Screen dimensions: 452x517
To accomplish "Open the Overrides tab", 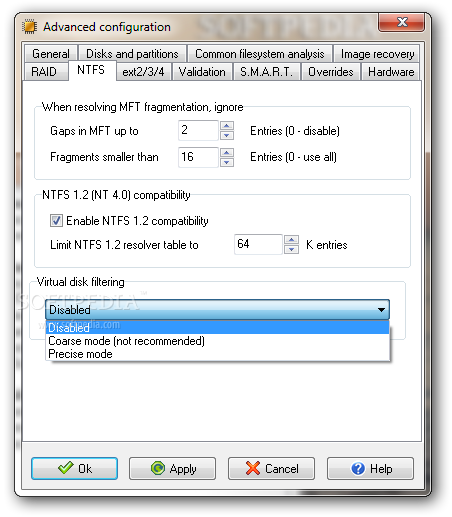I will [331, 72].
